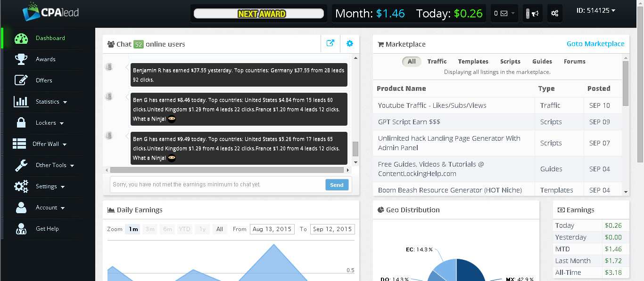Pop out chat in external window icon
This screenshot has width=644, height=281.
(330, 43)
